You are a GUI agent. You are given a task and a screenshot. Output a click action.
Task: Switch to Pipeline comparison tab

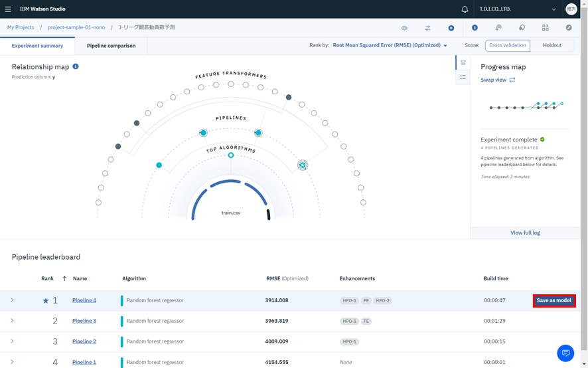click(111, 46)
